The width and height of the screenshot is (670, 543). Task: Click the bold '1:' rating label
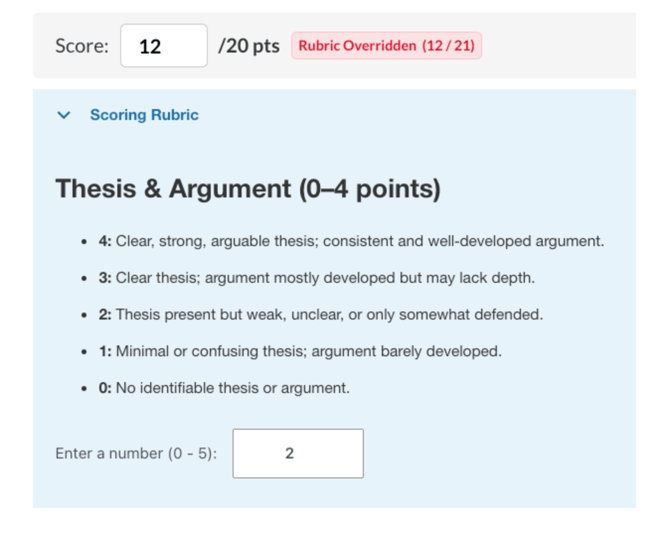pyautogui.click(x=104, y=351)
